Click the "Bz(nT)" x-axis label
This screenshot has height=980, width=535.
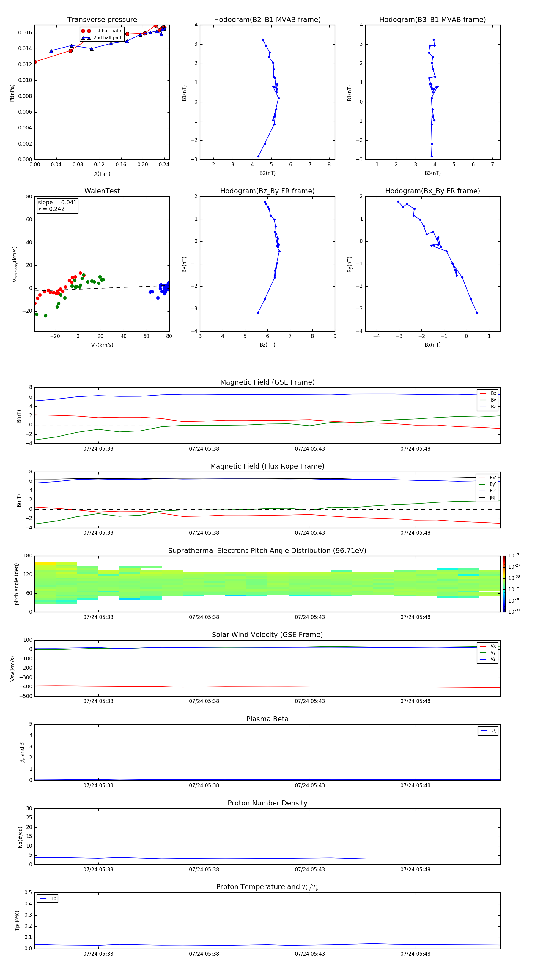(267, 345)
